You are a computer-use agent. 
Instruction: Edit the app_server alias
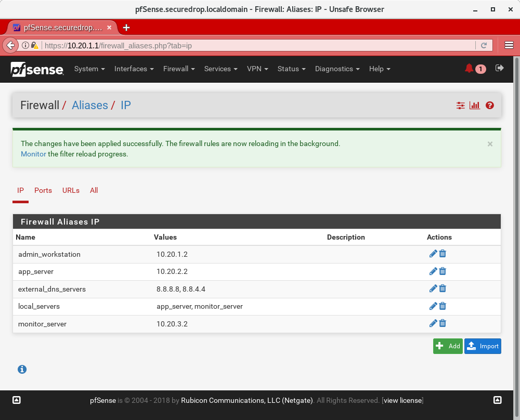(433, 271)
